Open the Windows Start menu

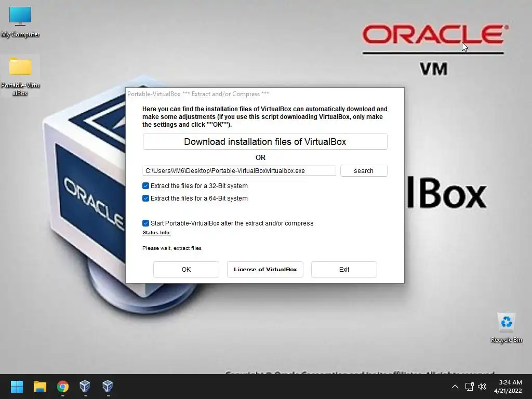click(x=17, y=387)
